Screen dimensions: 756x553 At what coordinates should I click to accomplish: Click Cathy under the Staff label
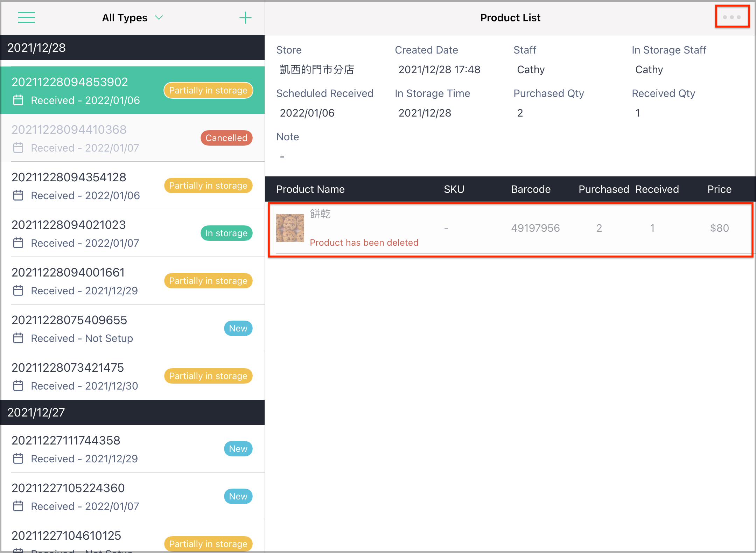click(x=531, y=70)
